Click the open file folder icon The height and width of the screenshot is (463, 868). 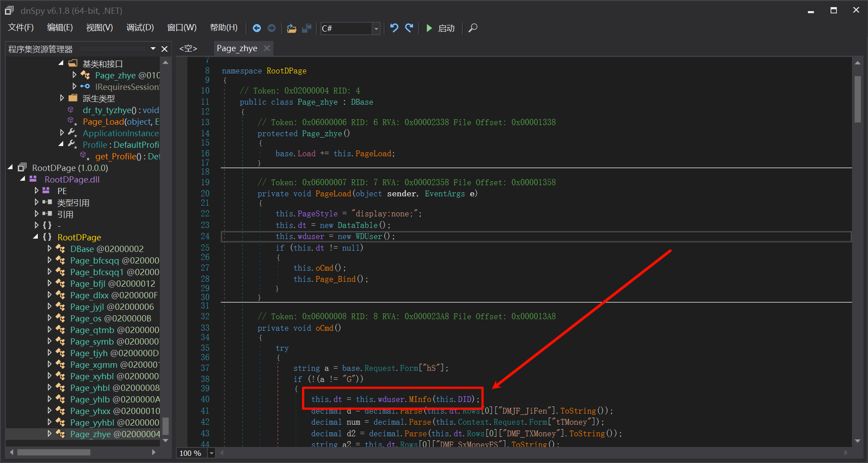coord(292,28)
